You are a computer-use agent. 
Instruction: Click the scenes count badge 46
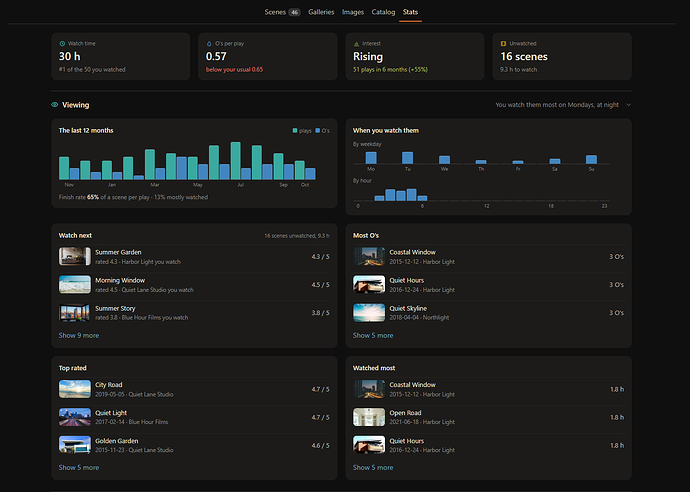pyautogui.click(x=294, y=12)
